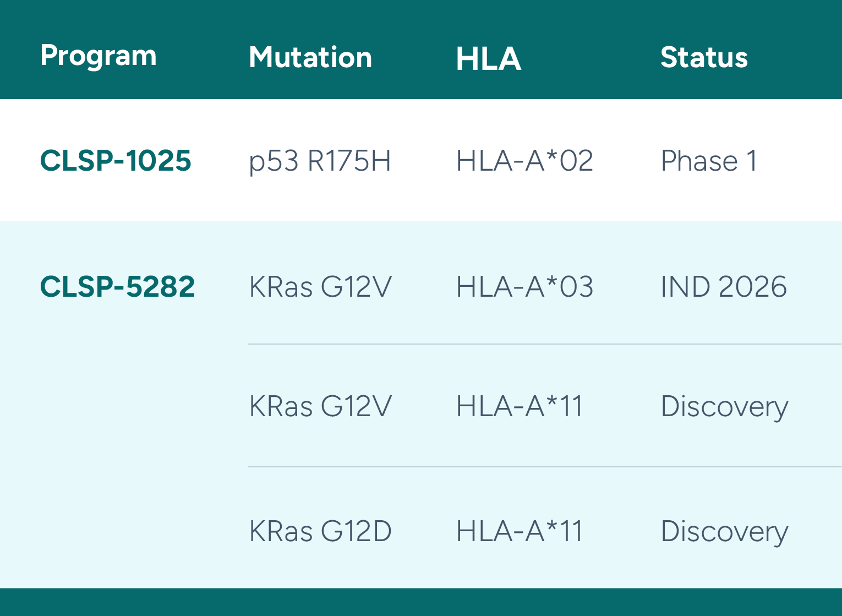Image resolution: width=842 pixels, height=616 pixels.
Task: Click the IND 2026 status
Action: tap(724, 287)
